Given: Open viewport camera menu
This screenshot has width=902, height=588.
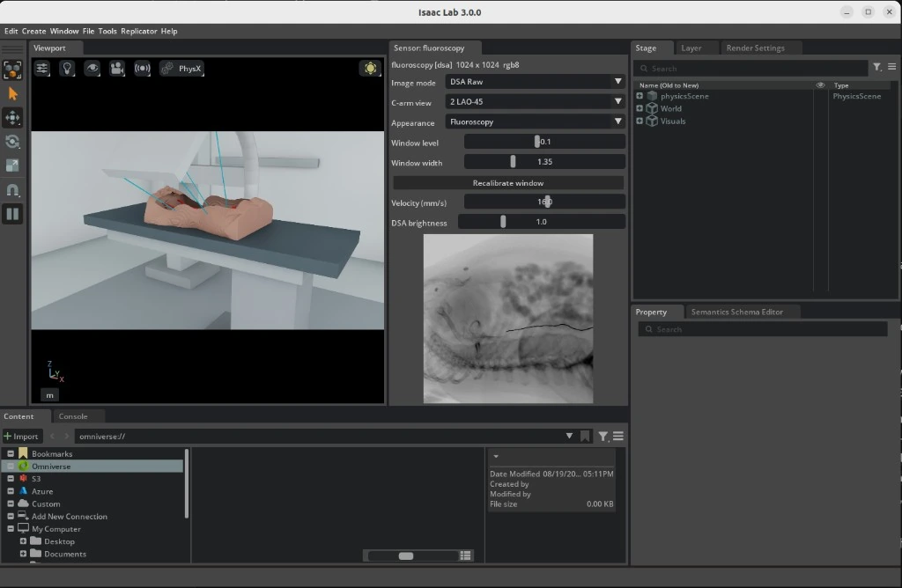Looking at the screenshot, I should tap(117, 69).
